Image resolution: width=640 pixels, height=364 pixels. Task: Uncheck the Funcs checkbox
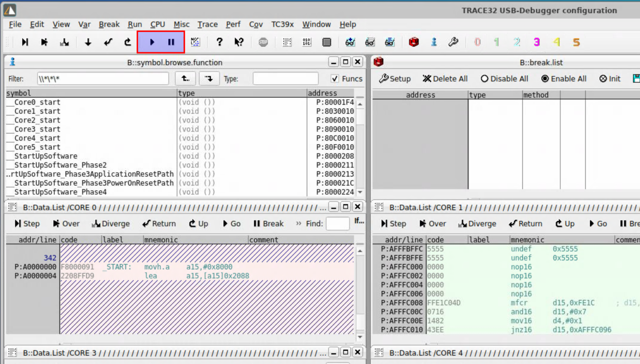click(334, 79)
